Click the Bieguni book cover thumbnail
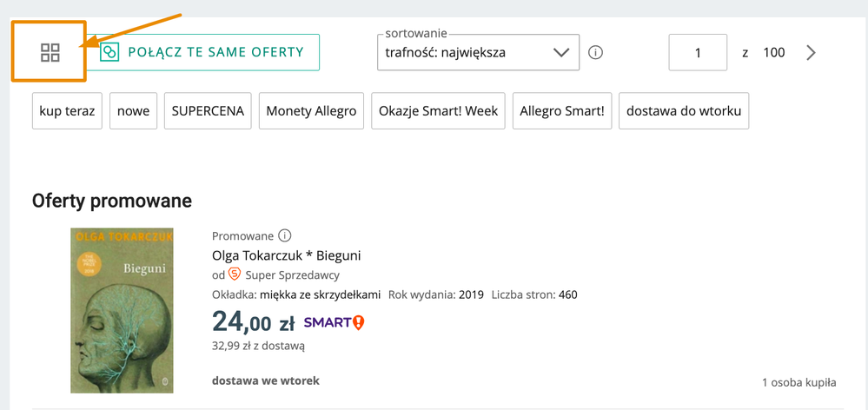The width and height of the screenshot is (868, 410). [x=122, y=310]
